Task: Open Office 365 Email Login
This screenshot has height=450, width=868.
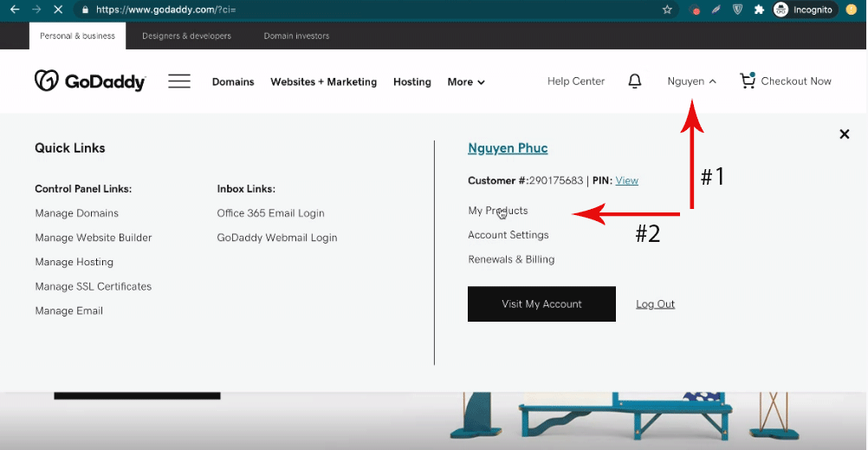Action: [x=270, y=213]
